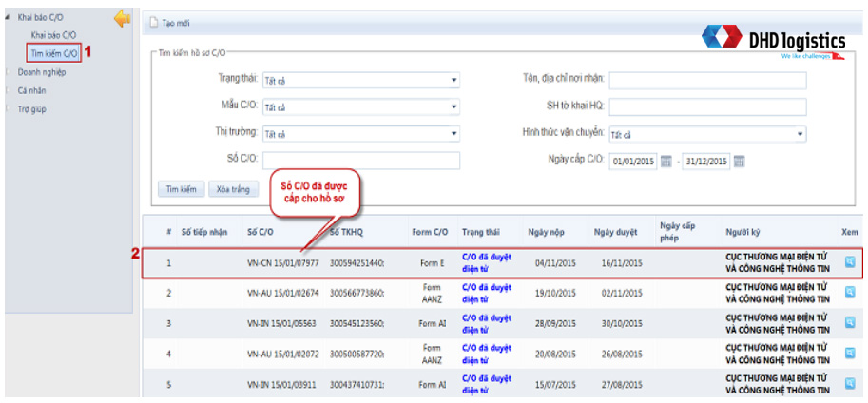The width and height of the screenshot is (868, 403).
Task: View details of row 2 record
Action: pos(850,293)
